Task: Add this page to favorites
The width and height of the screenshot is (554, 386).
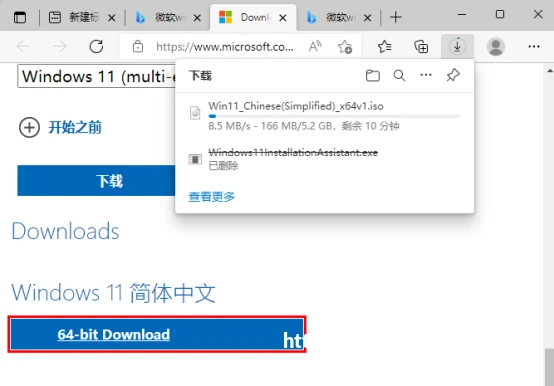Action: 345,46
